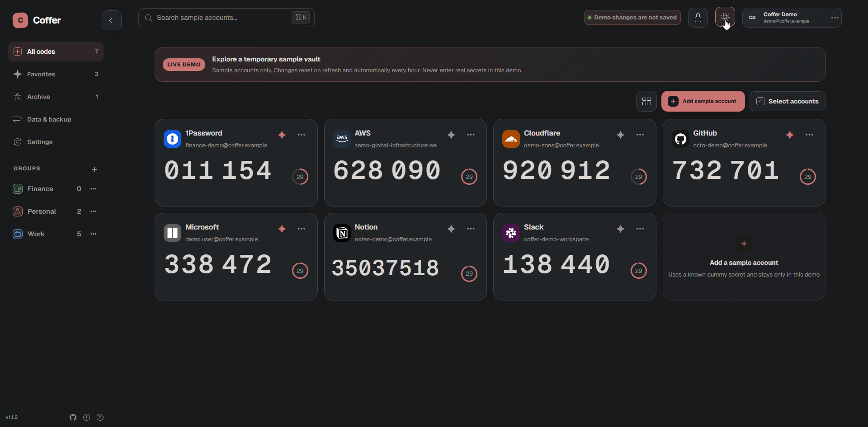
Task: Toggle favorite star on GitHub card
Action: tap(790, 135)
